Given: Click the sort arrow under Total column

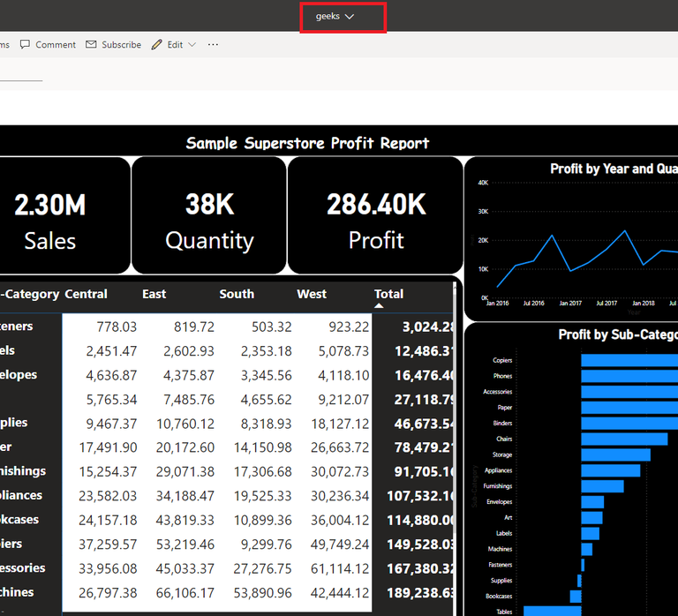Looking at the screenshot, I should (x=379, y=306).
